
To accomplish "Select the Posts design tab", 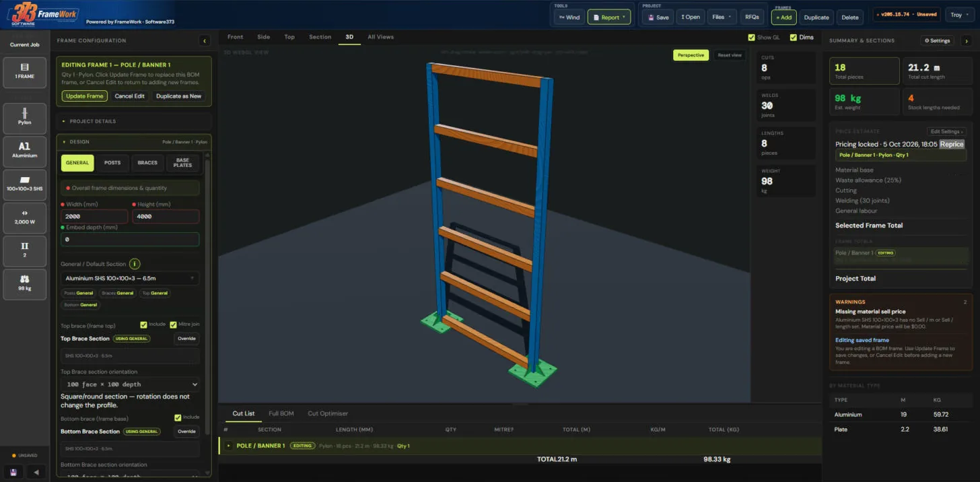I will pos(112,163).
